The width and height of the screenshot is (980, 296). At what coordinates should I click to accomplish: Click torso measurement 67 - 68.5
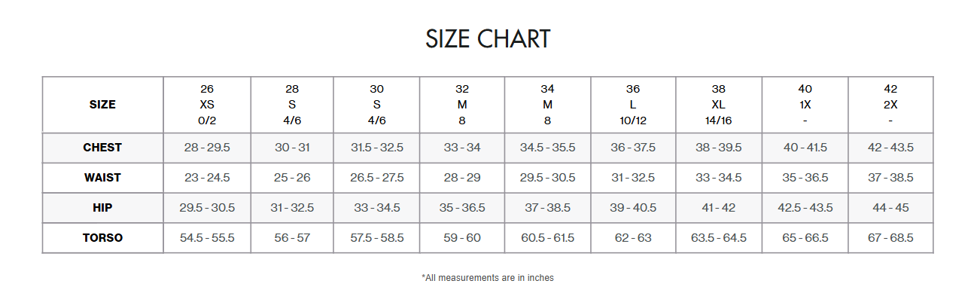(890, 238)
